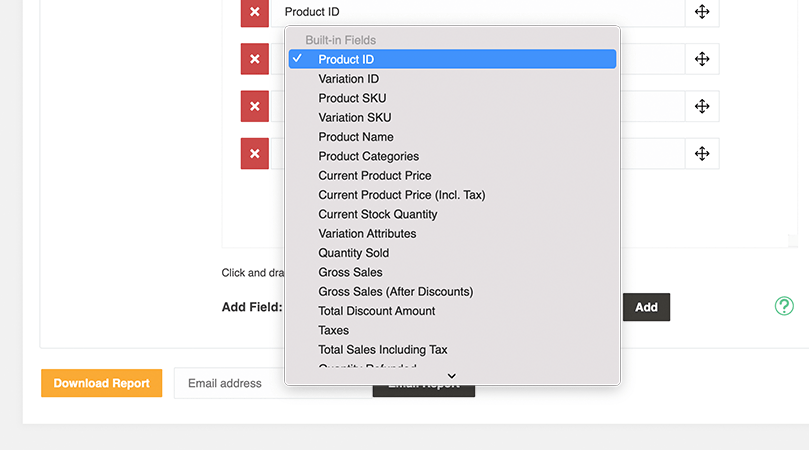809x450 pixels.
Task: Click the fourth row's move handle icon
Action: point(702,153)
